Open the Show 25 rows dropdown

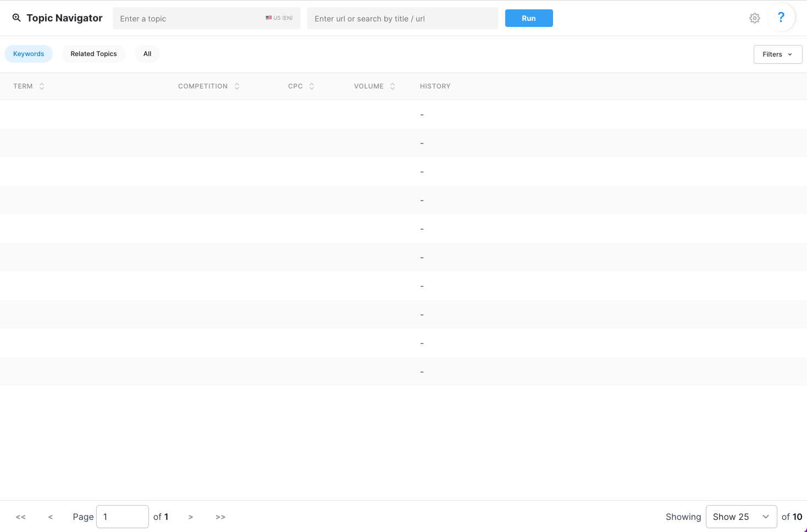[x=740, y=517]
